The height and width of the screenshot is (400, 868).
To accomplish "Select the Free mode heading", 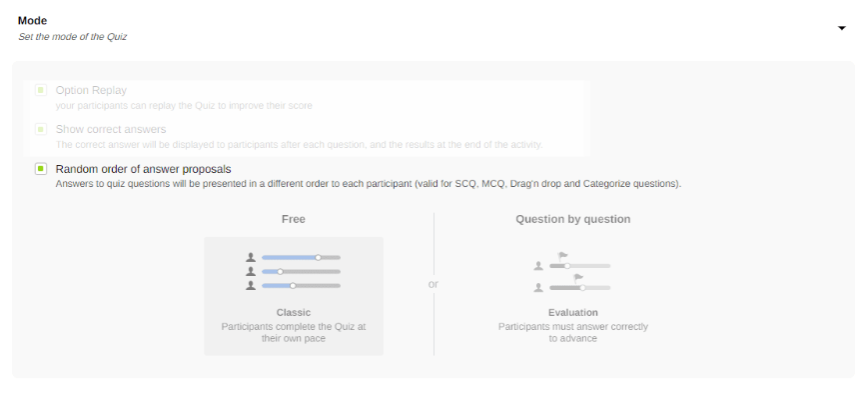I will pos(294,219).
